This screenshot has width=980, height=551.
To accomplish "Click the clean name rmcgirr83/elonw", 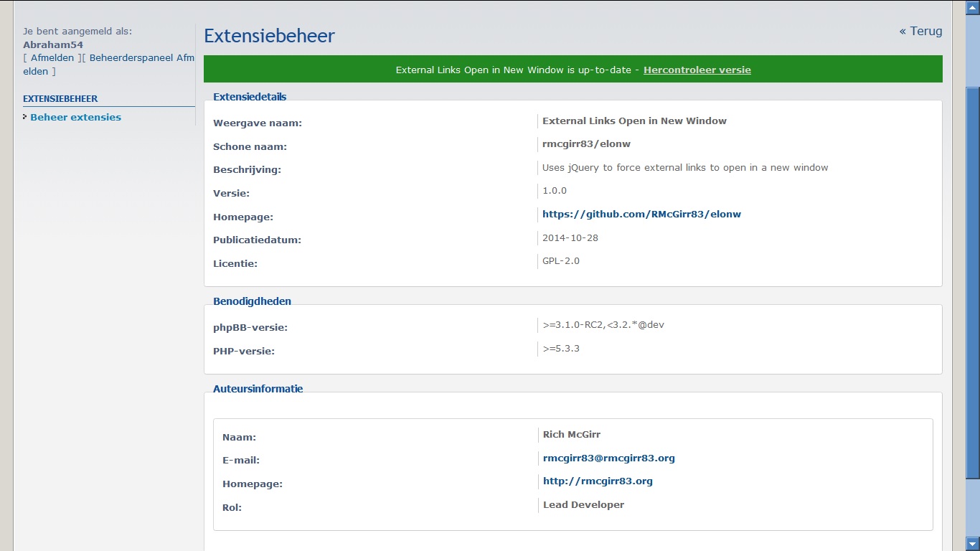I will click(586, 143).
